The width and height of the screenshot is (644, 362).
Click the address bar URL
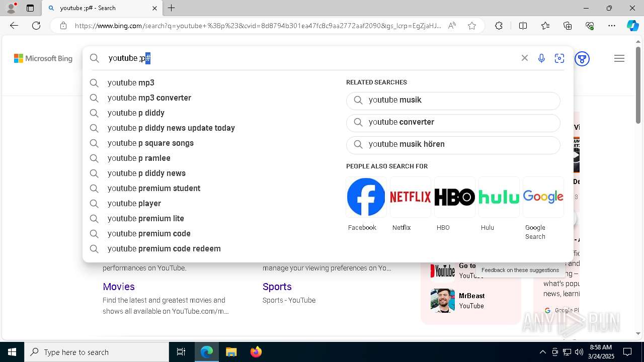[x=258, y=26]
